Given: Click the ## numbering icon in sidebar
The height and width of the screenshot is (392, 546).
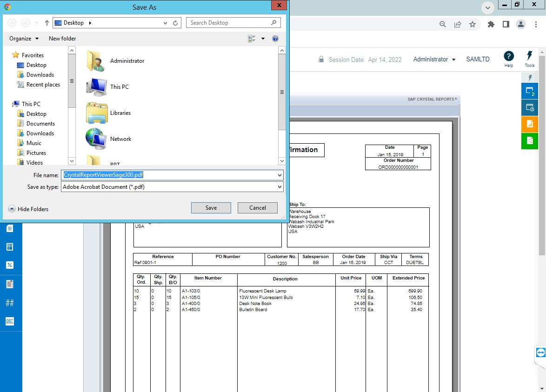Looking at the screenshot, I should coord(10,302).
